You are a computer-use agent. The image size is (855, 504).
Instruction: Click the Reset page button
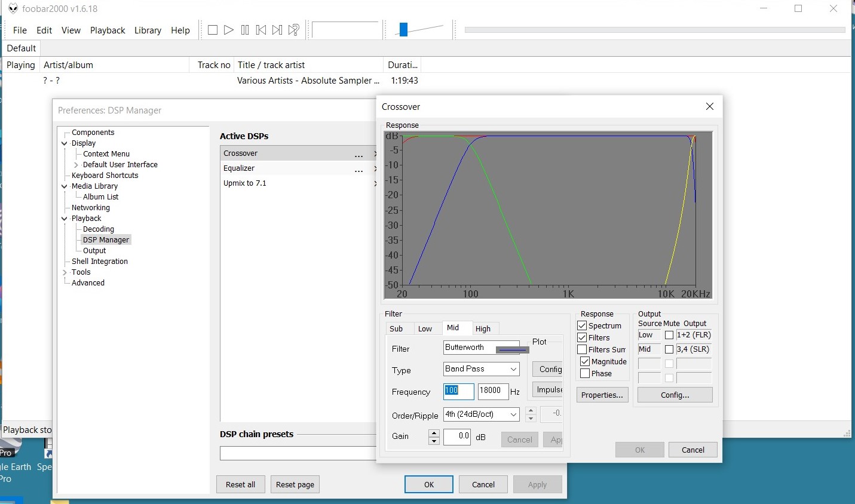295,484
